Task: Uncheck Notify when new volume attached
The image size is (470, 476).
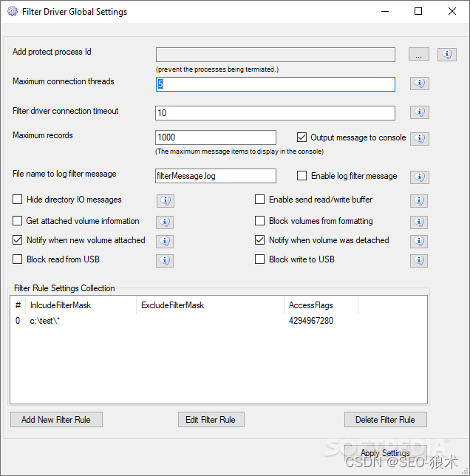Action: [17, 240]
